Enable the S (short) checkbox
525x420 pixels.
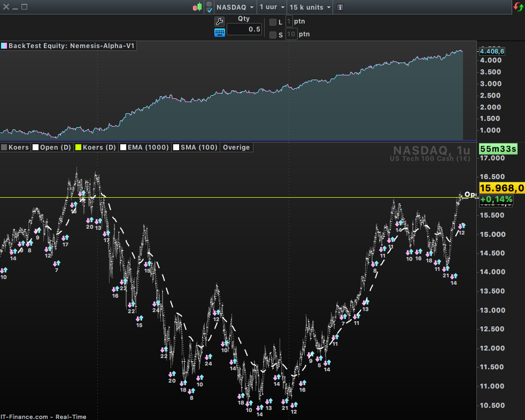273,35
